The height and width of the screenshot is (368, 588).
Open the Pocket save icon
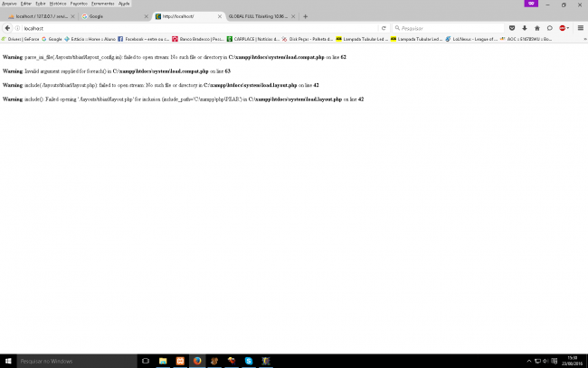[x=513, y=28]
